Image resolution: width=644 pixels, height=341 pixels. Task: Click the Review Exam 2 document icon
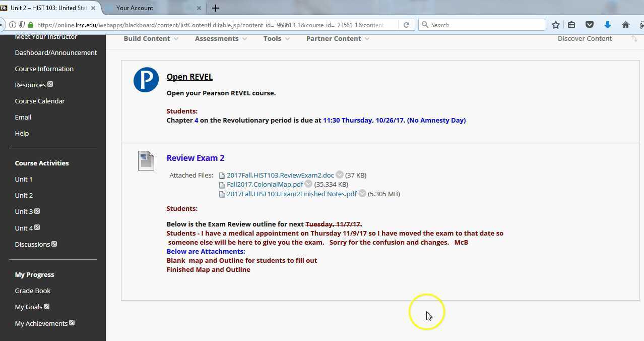coord(146,160)
